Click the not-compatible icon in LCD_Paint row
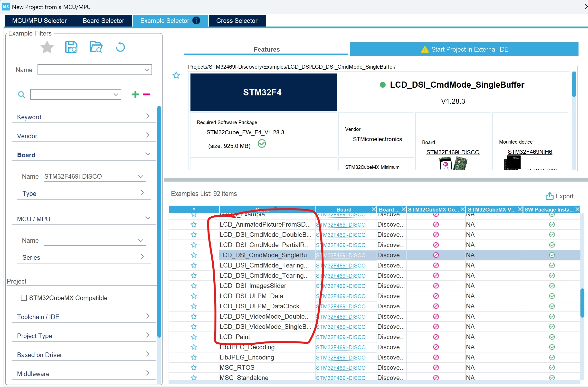The width and height of the screenshot is (588, 387). [436, 337]
